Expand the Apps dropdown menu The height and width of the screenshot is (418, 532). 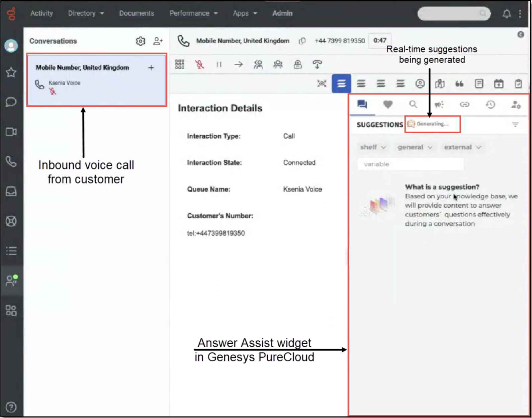(x=245, y=13)
